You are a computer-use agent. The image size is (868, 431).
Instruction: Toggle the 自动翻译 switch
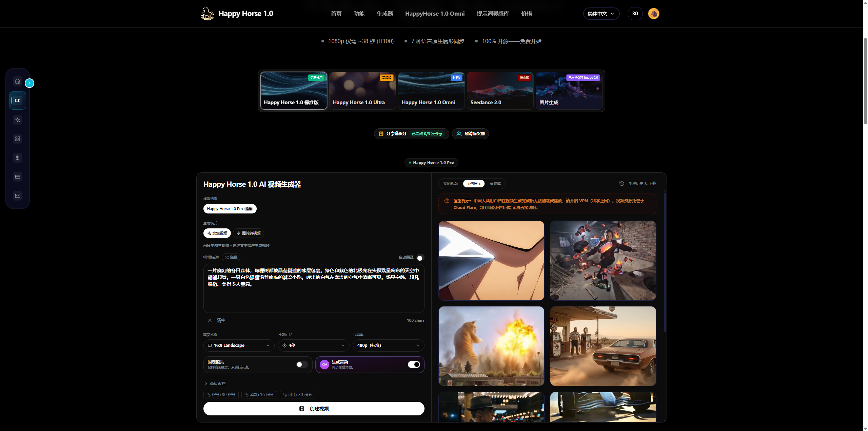[x=420, y=258]
